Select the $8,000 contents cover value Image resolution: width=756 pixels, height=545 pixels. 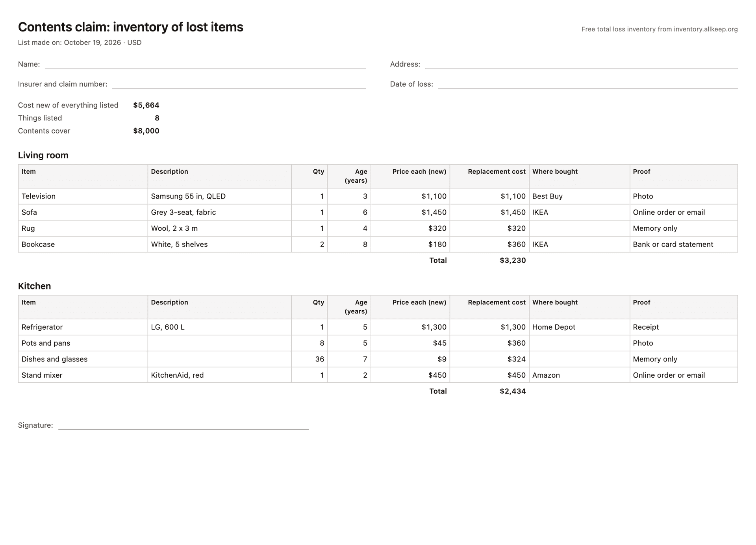click(146, 131)
